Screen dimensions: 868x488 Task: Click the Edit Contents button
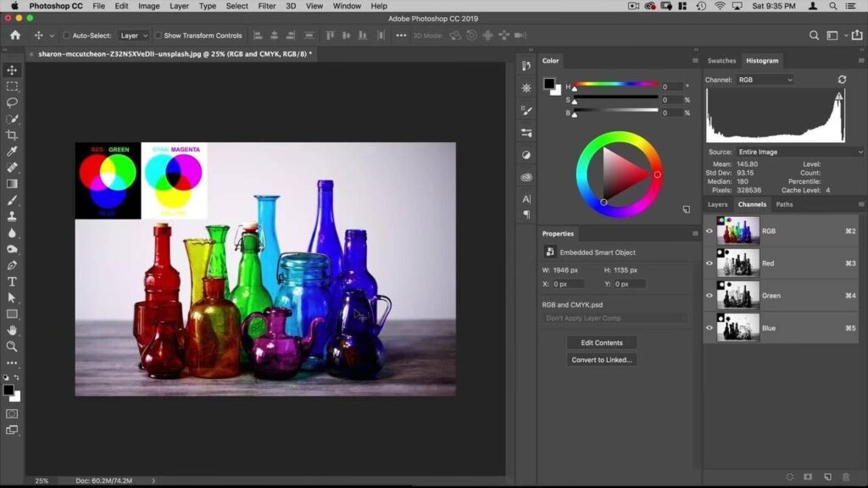(602, 343)
